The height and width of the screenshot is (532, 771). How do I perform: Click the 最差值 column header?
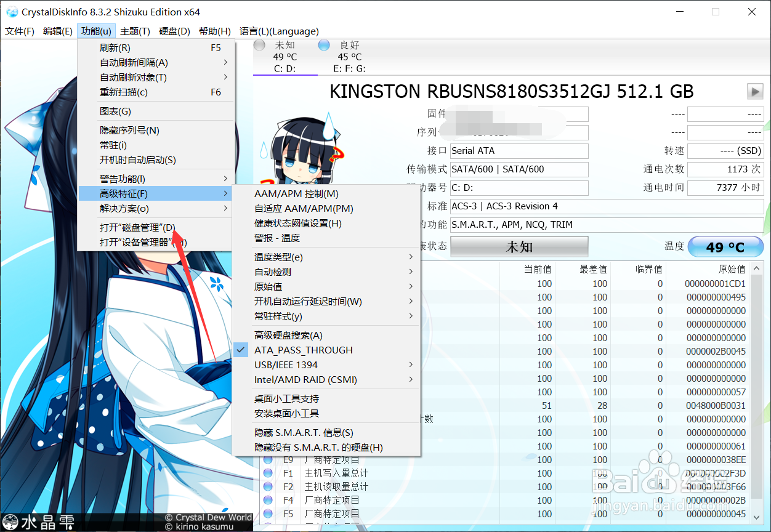[593, 269]
